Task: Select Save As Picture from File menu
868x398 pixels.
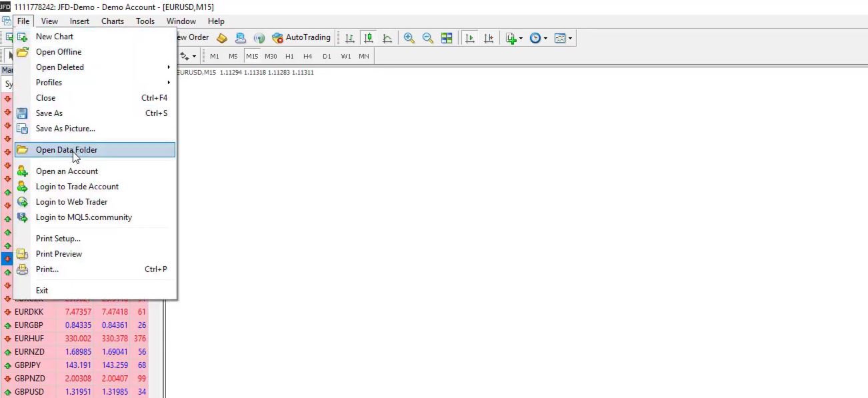Action: tap(65, 129)
